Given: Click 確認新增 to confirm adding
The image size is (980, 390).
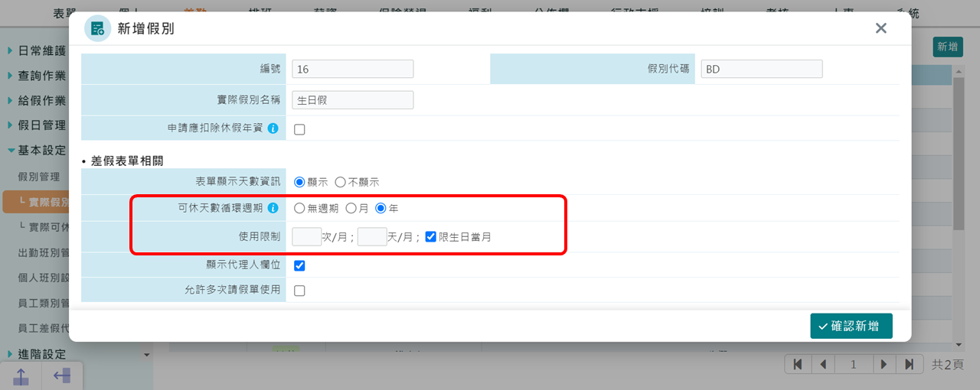Looking at the screenshot, I should 851,326.
